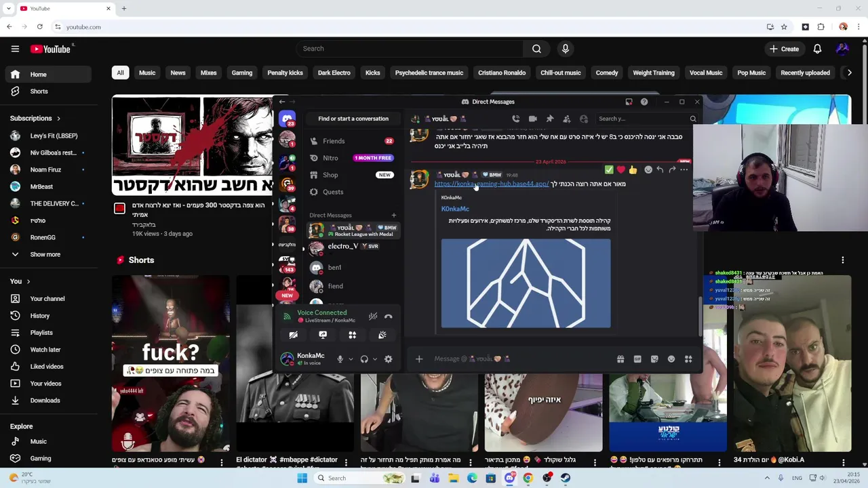This screenshot has width=868, height=488.
Task: Open ben1 direct message
Action: 353,268
